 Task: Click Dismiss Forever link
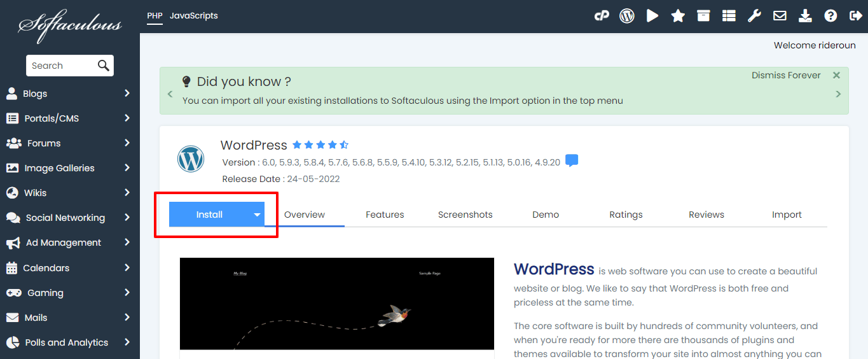pos(786,75)
